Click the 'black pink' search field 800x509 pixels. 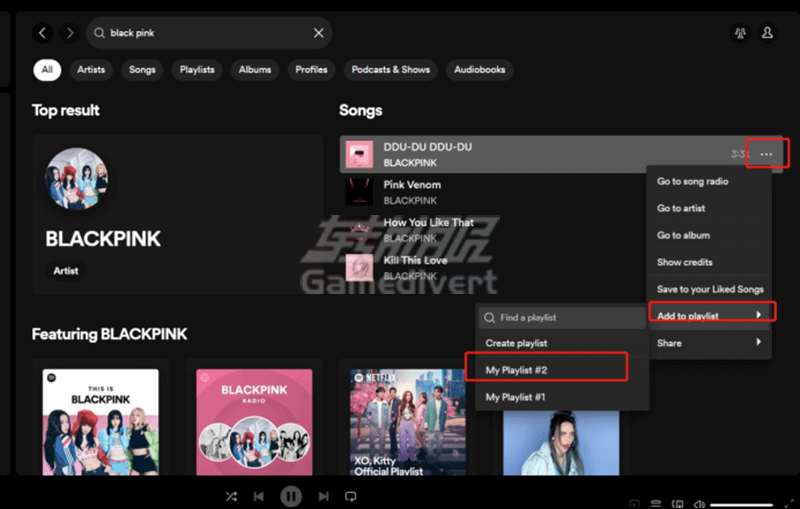(x=209, y=33)
